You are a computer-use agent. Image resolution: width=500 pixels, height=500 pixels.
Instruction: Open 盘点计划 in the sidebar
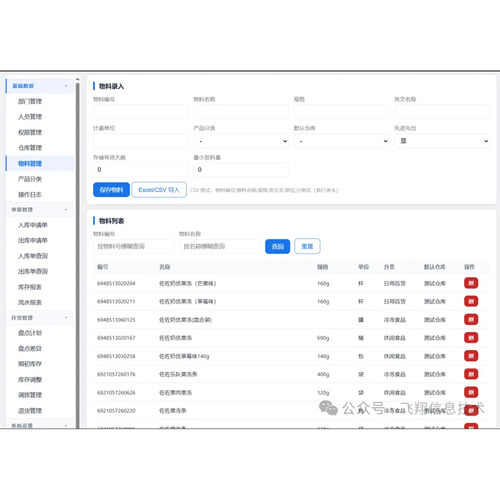pyautogui.click(x=30, y=333)
